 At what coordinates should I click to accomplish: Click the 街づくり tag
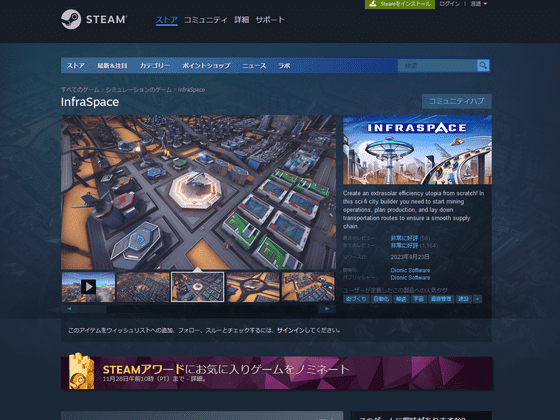[356, 299]
